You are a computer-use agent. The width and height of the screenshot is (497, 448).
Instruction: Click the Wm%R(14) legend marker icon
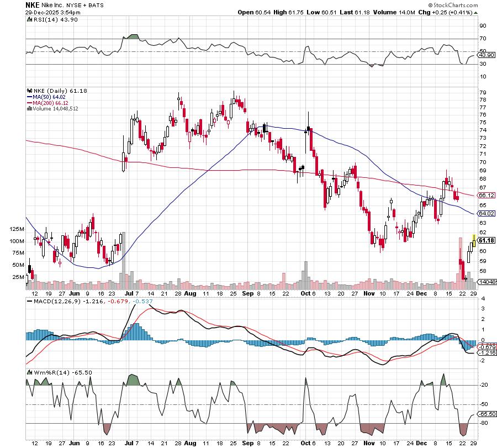(29, 372)
